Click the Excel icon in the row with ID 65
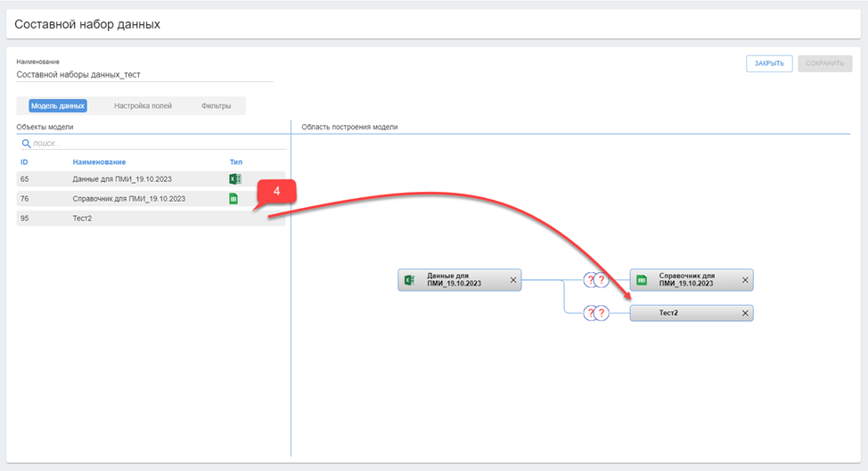 [234, 179]
